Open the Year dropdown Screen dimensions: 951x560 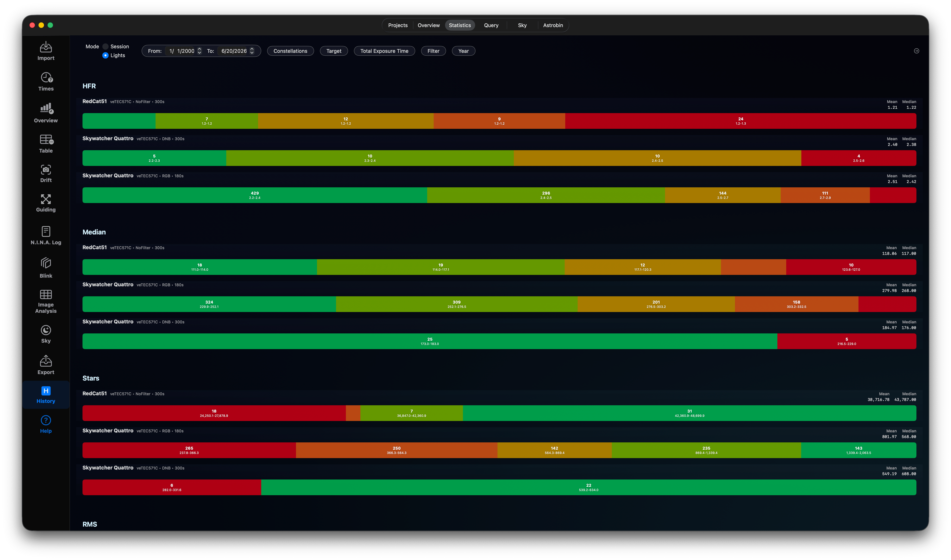click(464, 51)
